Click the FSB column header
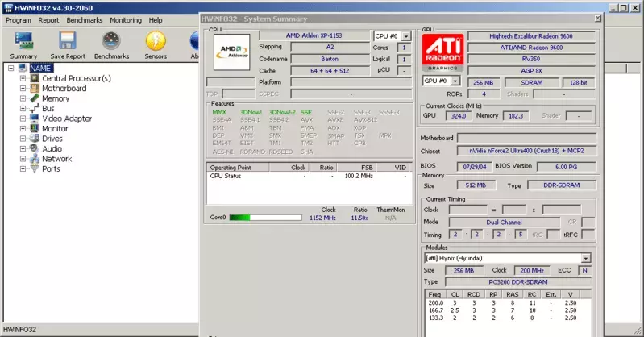This screenshot has height=337, width=644. tap(356, 167)
